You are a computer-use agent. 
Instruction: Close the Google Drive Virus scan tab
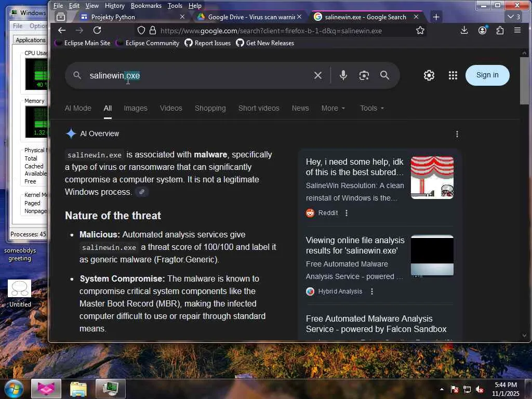(299, 17)
